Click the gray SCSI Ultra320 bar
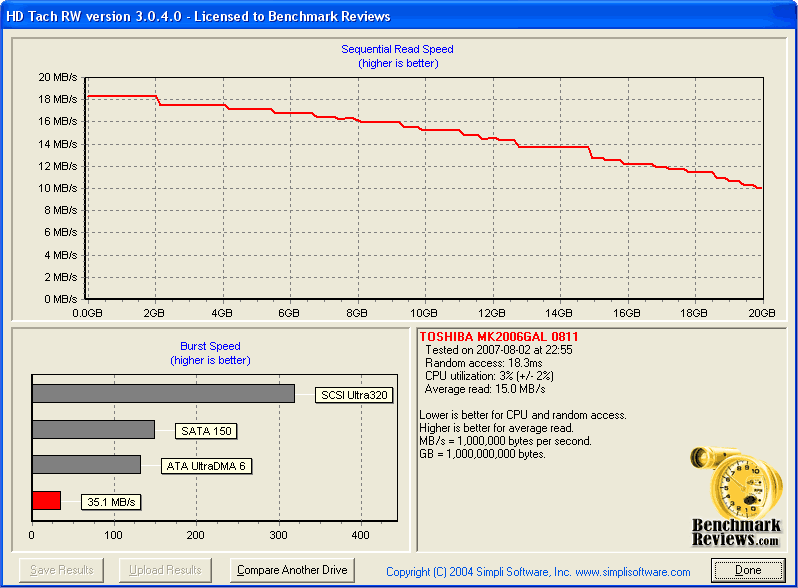798x588 pixels. click(163, 394)
